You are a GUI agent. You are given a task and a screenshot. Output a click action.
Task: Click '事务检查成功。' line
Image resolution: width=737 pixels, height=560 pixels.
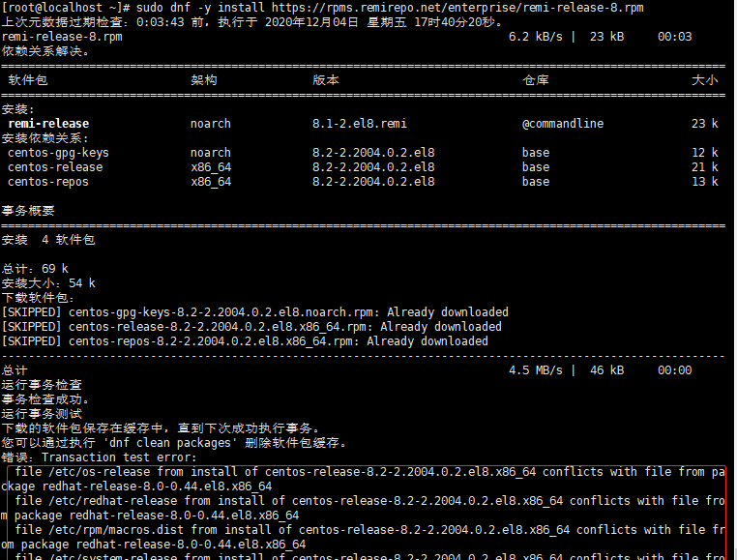[45, 399]
